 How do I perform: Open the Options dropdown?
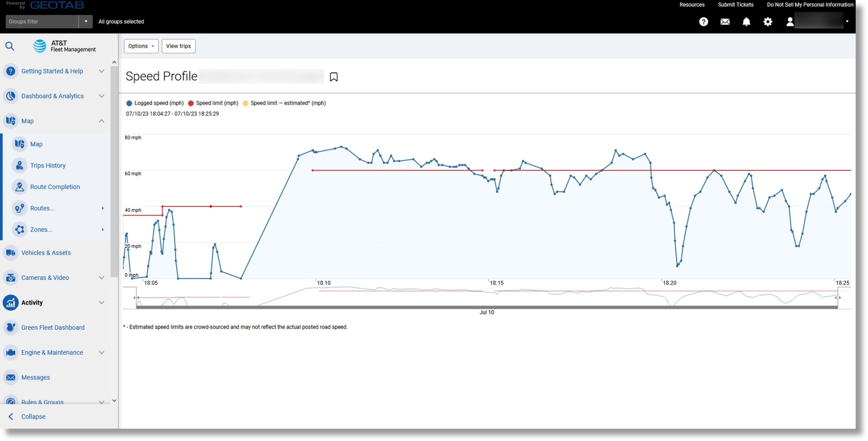click(141, 46)
